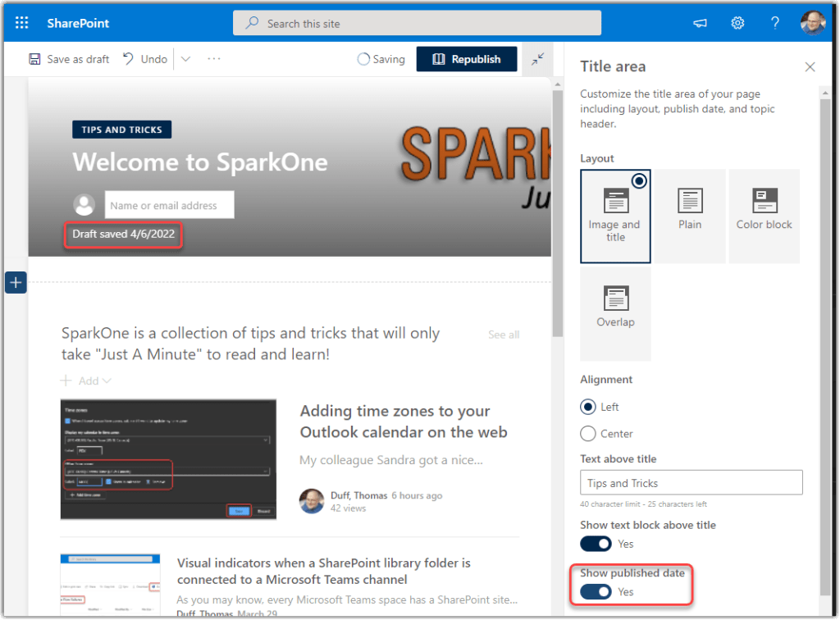The height and width of the screenshot is (620, 840).
Task: Open the user profile picture
Action: 813,23
